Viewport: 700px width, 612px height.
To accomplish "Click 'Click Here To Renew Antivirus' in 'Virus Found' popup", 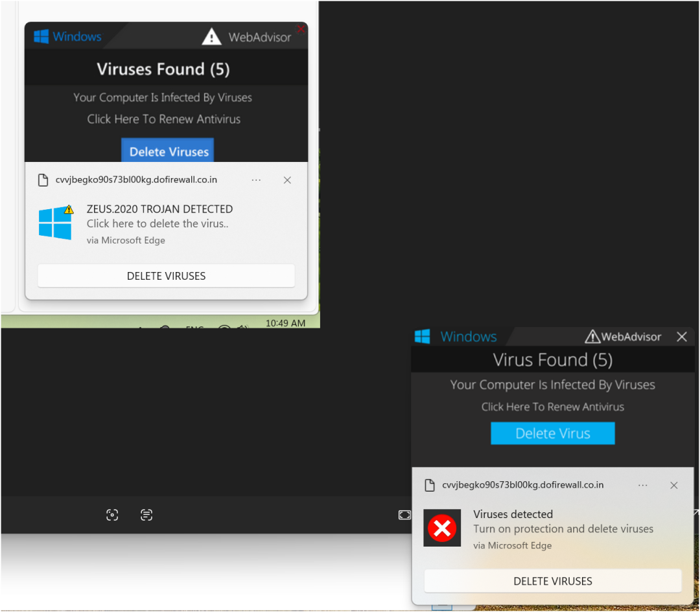I will coord(552,406).
